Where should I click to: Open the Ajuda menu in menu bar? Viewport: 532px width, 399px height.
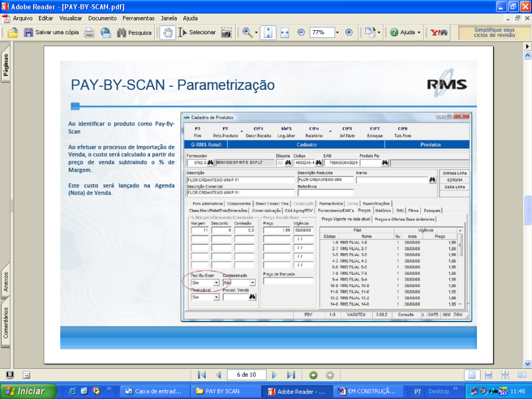(190, 18)
